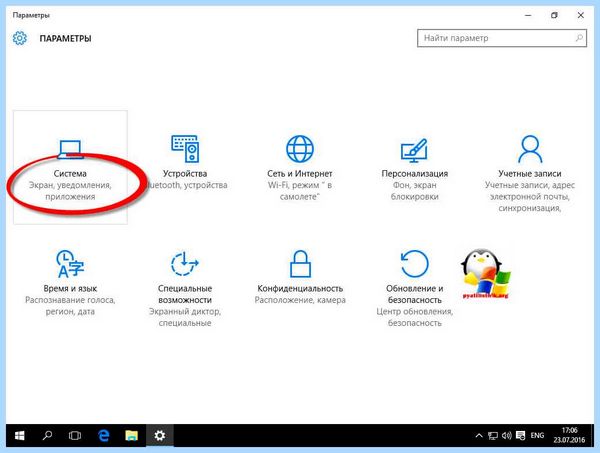The height and width of the screenshot is (453, 600).
Task: Click the Settings gear on the taskbar
Action: point(160,435)
